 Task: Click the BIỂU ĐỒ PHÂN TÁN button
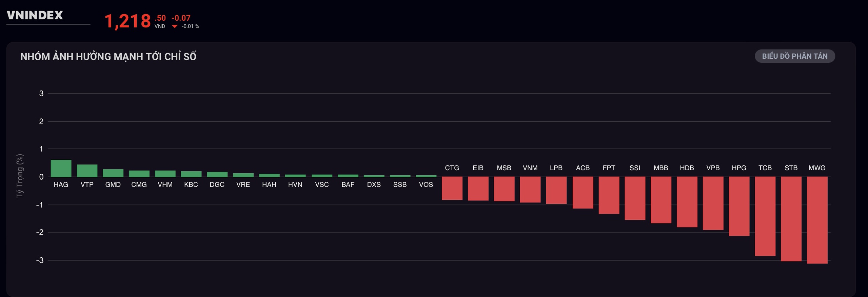pos(794,56)
